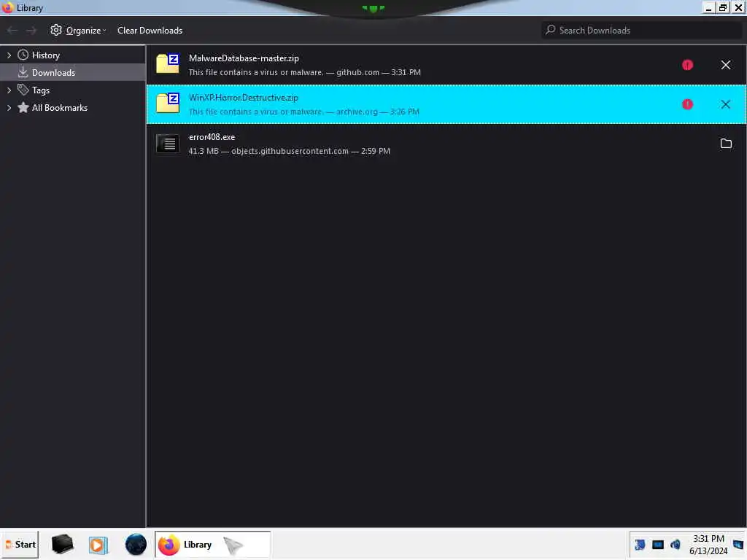Viewport: 747px width, 560px height.
Task: Click the WinXP.Horror.Destructive.zip file icon
Action: (168, 103)
